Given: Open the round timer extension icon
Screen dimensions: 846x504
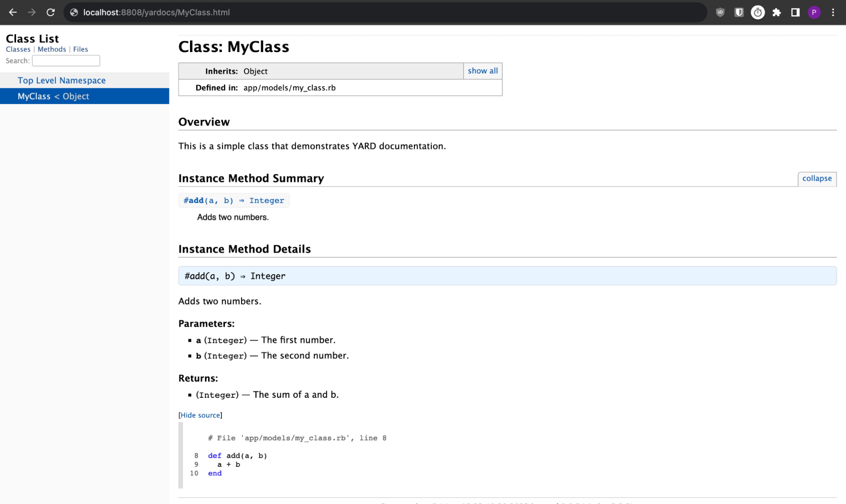Looking at the screenshot, I should [758, 12].
